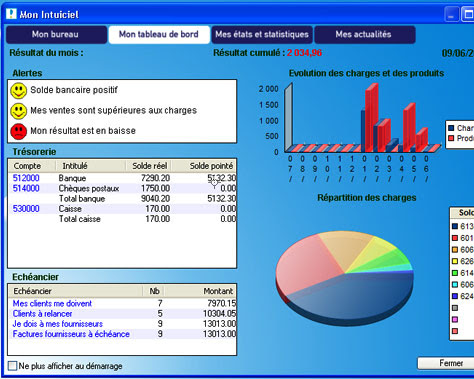474x379 pixels.
Task: Click smiley icon beside Solde bancaire positif
Action: coord(18,91)
